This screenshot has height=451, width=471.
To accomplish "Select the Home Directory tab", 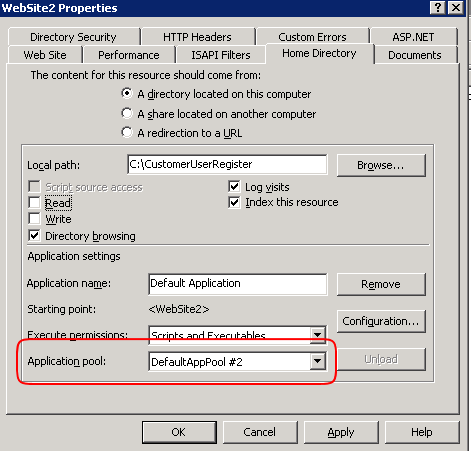I will (319, 53).
